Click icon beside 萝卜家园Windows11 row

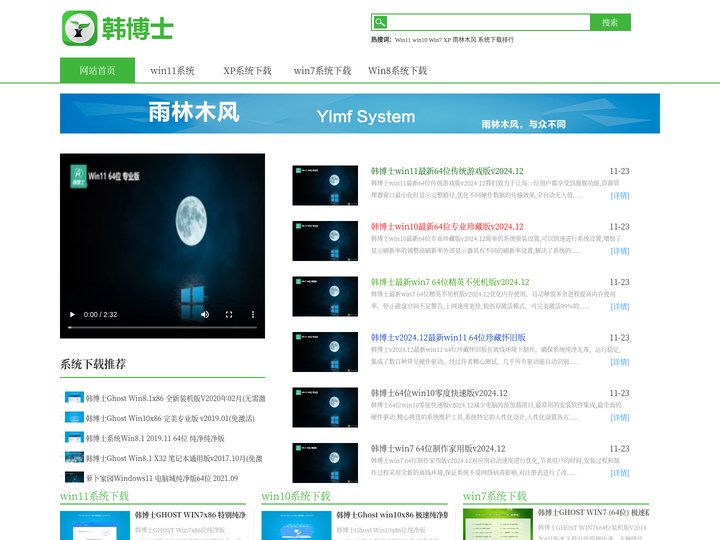click(x=74, y=477)
